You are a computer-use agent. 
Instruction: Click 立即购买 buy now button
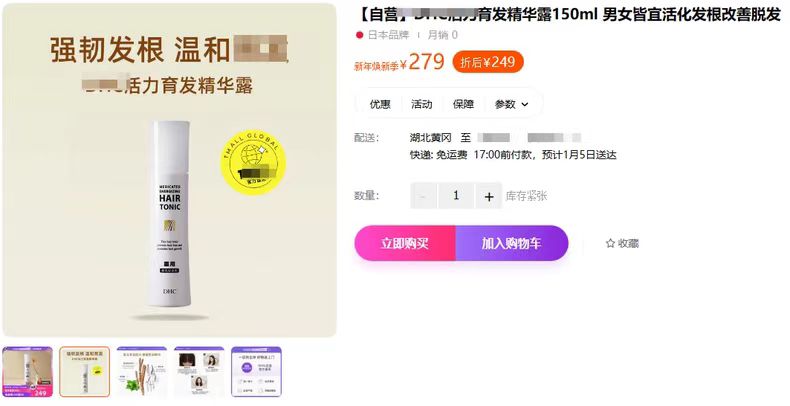(x=405, y=243)
